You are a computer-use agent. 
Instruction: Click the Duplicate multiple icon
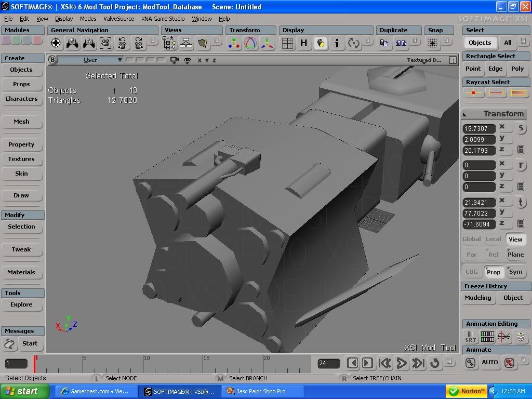pyautogui.click(x=401, y=43)
